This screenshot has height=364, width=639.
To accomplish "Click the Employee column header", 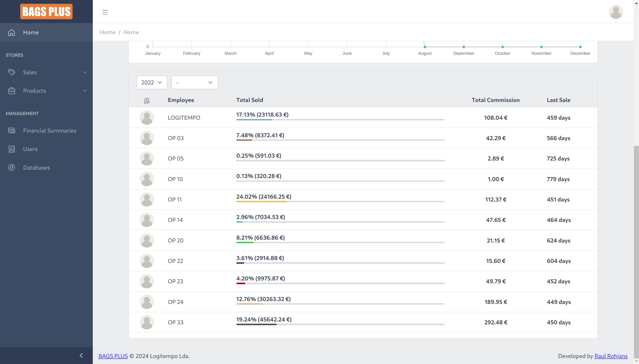I will [181, 100].
